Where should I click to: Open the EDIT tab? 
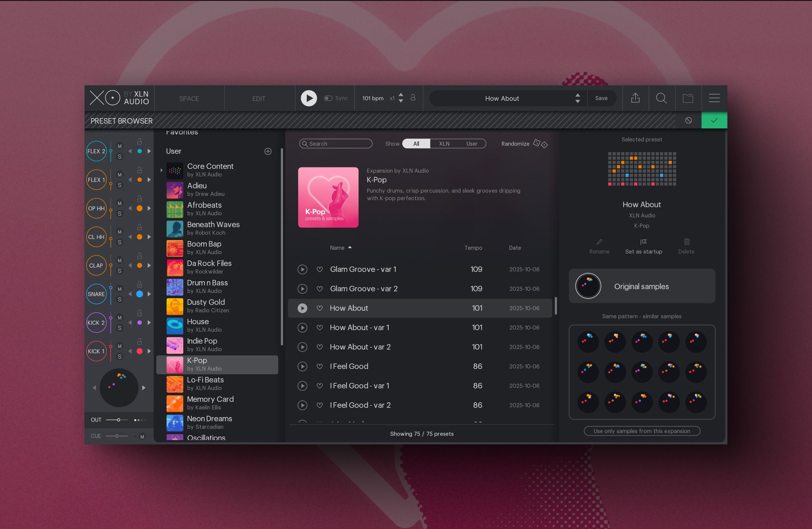(x=258, y=98)
